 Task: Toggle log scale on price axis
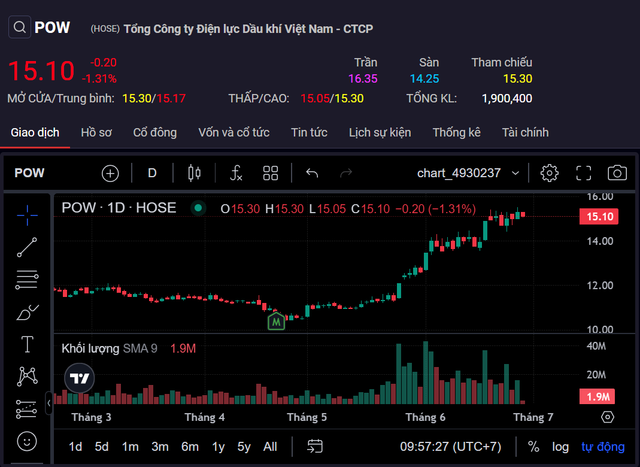[561, 446]
